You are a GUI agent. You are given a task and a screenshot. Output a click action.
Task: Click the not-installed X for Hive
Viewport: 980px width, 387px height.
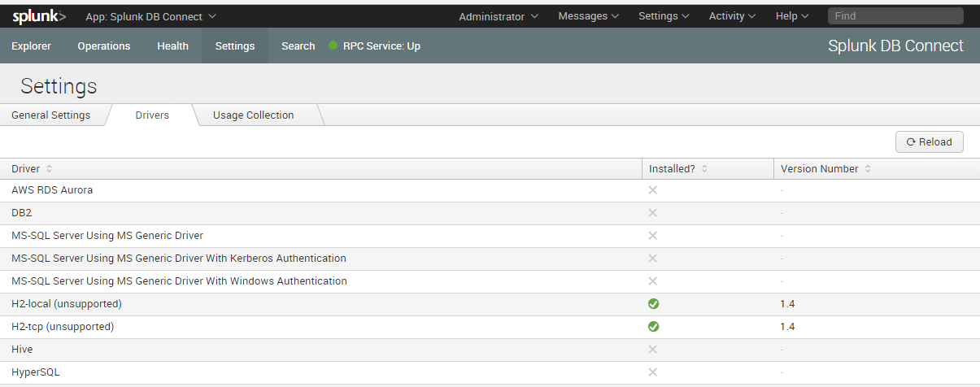tap(653, 350)
